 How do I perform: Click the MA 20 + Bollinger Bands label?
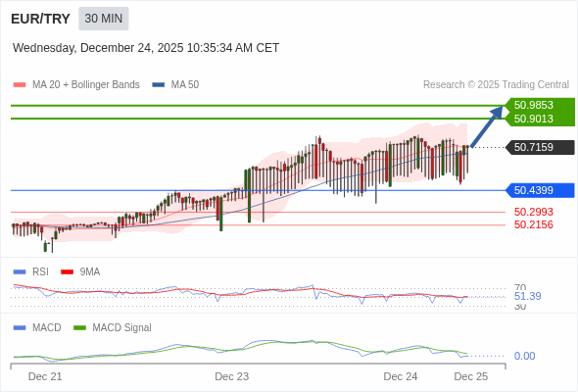86,85
